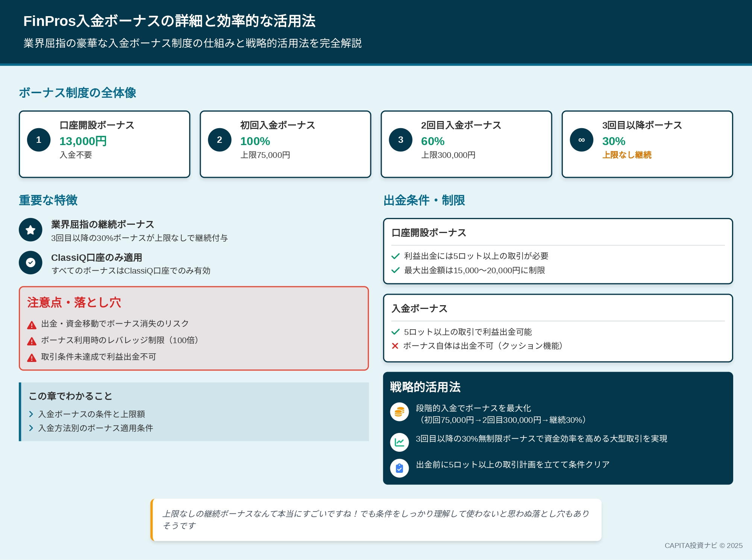Click the check-circle icon beside ClassiQ口座のみ適用

(30, 262)
